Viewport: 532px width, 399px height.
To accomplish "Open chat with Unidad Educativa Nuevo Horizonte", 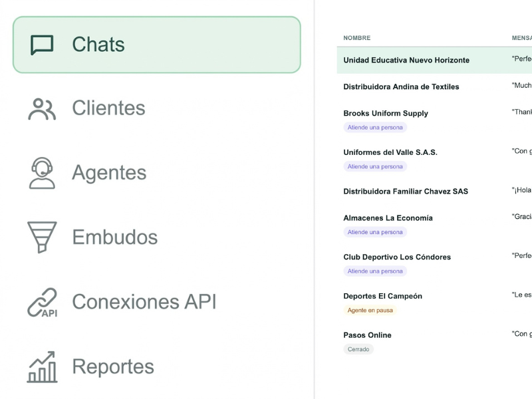I will click(434, 60).
